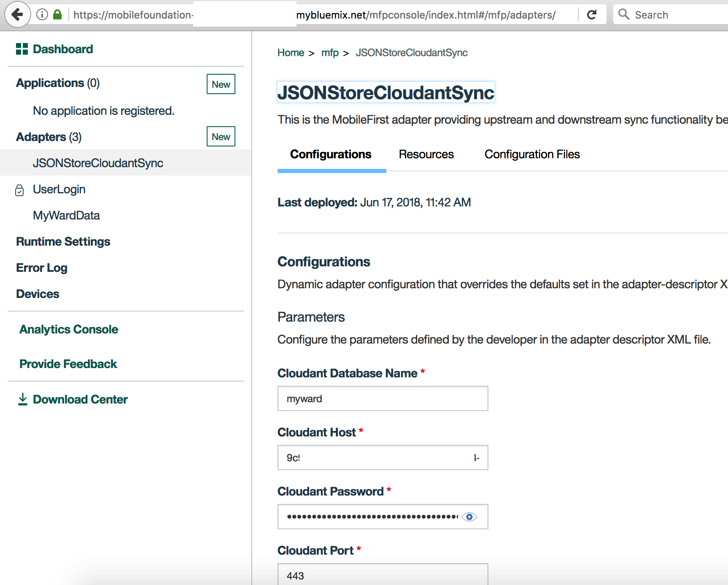728x585 pixels.
Task: Click the Provide Feedback link
Action: point(68,364)
